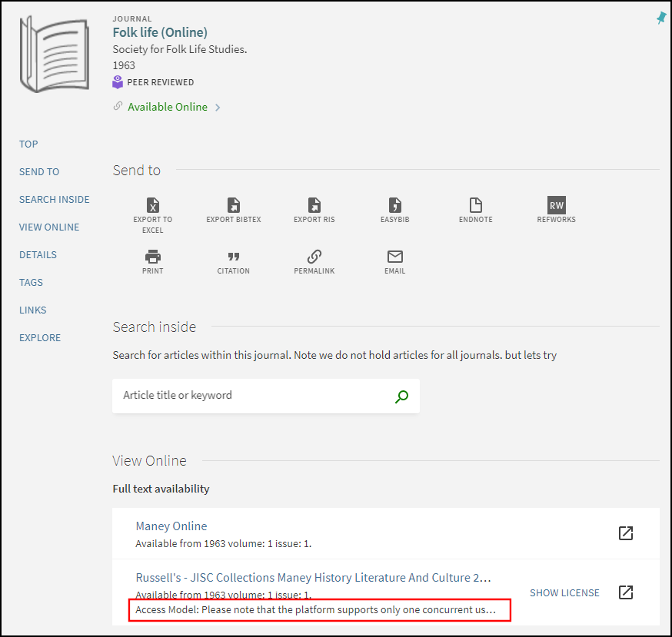Choose the Export RIS icon

pos(314,205)
